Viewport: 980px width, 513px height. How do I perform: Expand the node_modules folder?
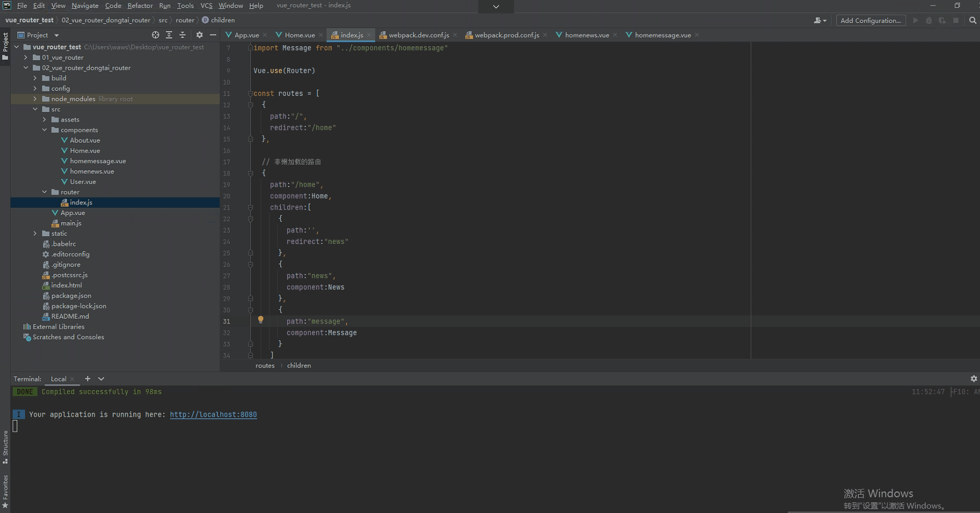click(x=35, y=99)
